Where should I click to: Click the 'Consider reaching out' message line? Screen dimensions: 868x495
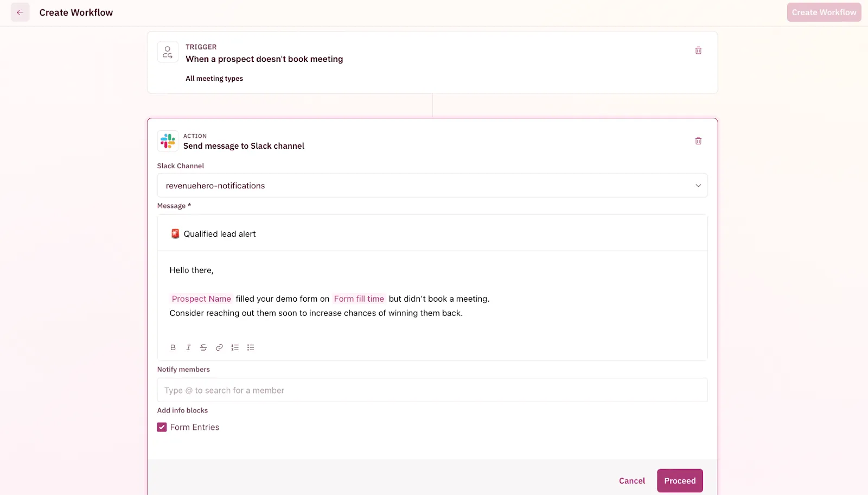(x=316, y=313)
